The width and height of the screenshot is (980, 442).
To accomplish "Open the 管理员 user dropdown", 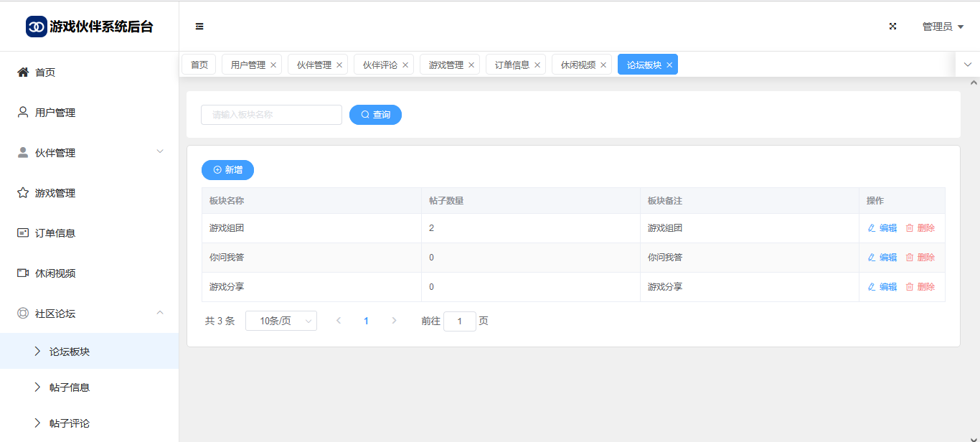I will [943, 27].
